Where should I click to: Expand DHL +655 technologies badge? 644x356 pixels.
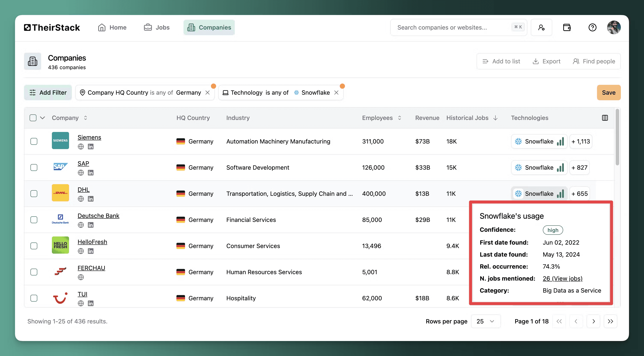[579, 194]
